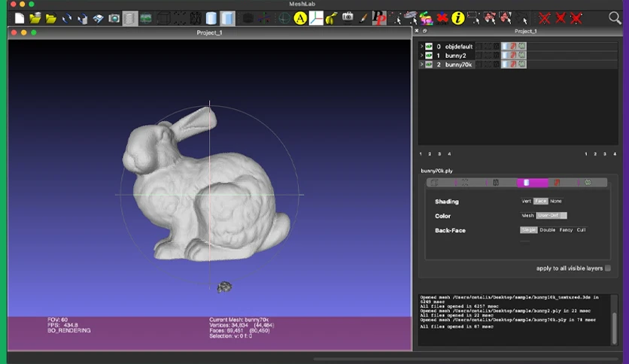Viewport: 629px width, 364px height.
Task: Expand the objdefault layer row
Action: [x=421, y=46]
